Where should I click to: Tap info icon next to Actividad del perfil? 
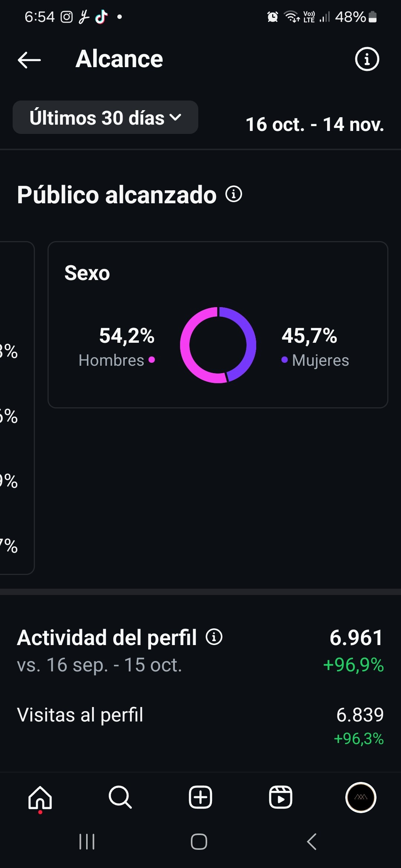coord(214,637)
